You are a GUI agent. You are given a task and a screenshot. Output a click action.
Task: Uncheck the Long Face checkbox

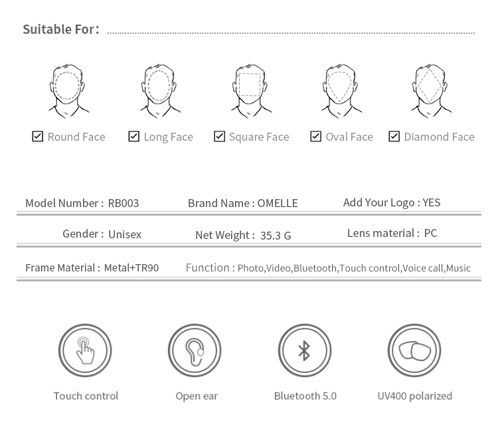(x=134, y=136)
